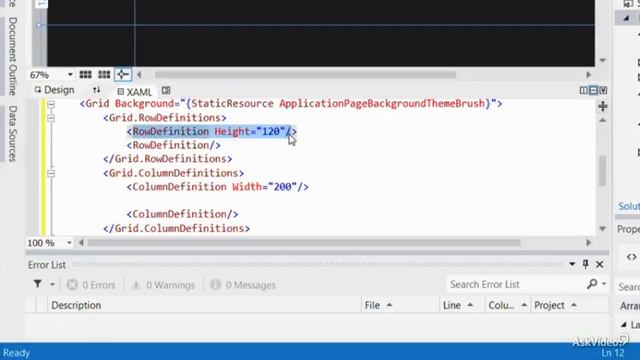Click the XAML editor scroll left arrow
This screenshot has width=640, height=360.
[x=81, y=243]
